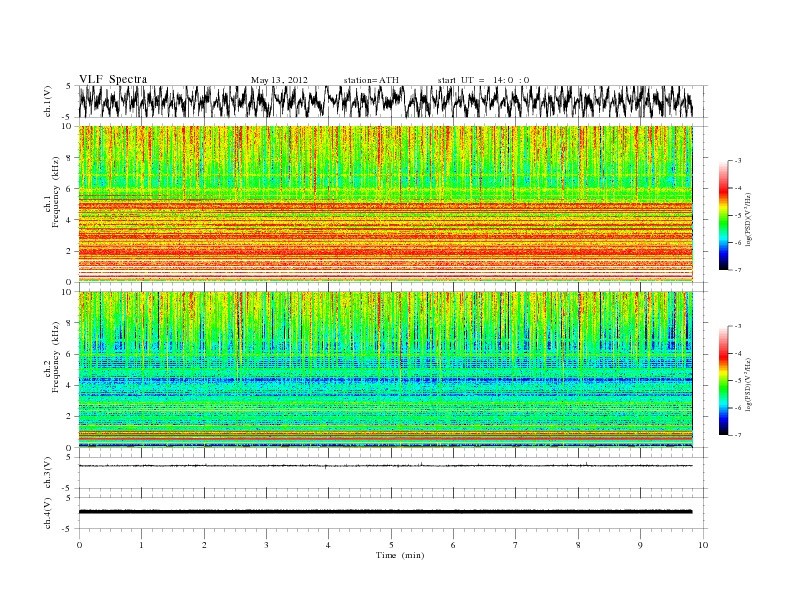Click the ch.2 spectrogram panel
The image size is (792, 612).
click(386, 370)
